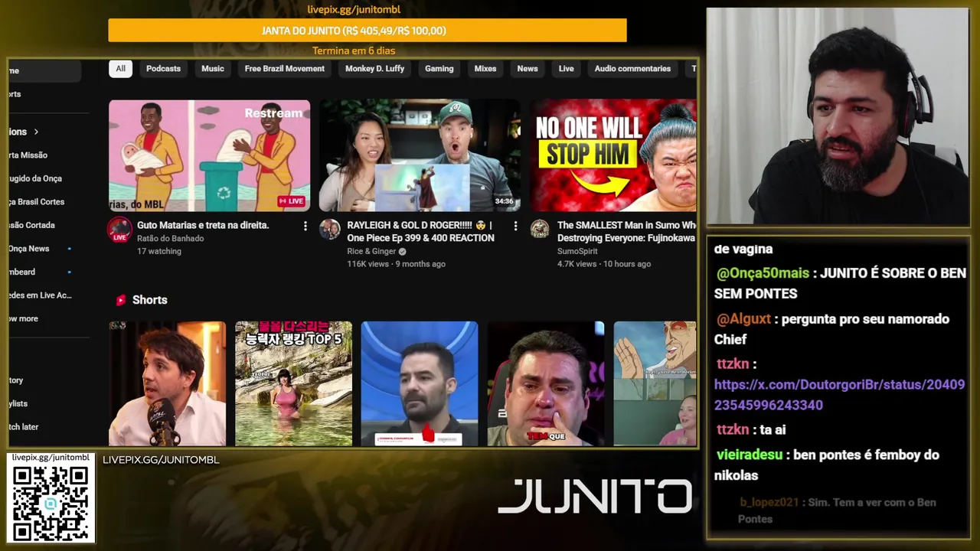Viewport: 980px width, 551px height.
Task: Open the anime hand short thumbnail
Action: coord(655,383)
